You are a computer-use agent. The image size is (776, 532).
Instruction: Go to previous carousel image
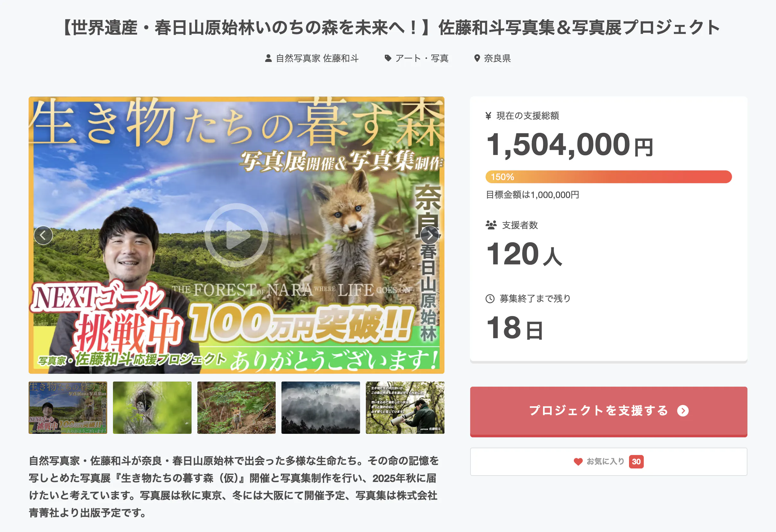[x=43, y=235]
